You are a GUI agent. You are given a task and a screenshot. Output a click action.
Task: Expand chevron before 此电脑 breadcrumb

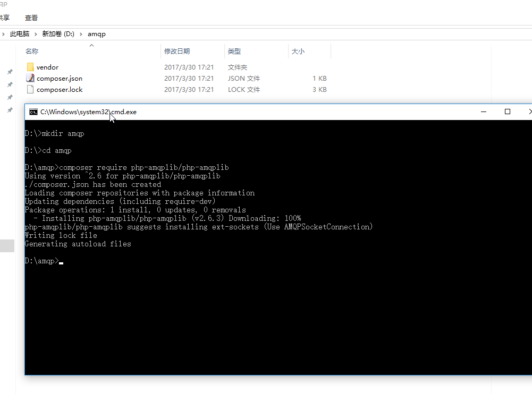tap(3, 34)
